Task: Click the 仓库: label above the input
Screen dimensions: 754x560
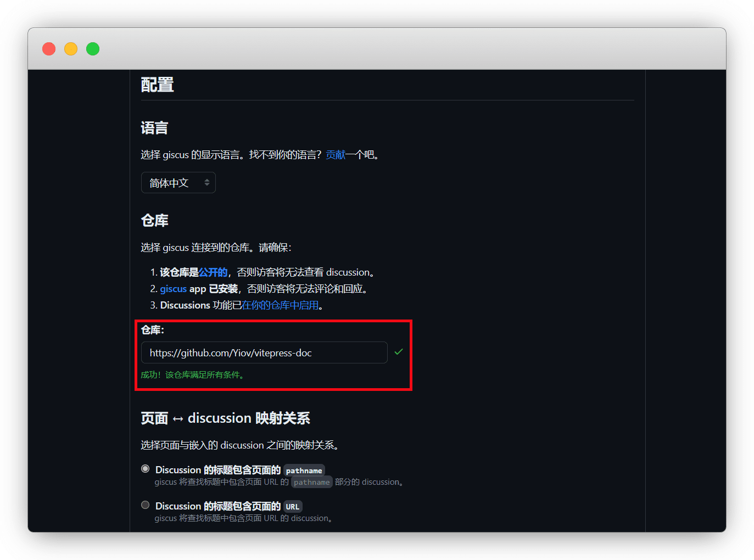Action: [152, 330]
